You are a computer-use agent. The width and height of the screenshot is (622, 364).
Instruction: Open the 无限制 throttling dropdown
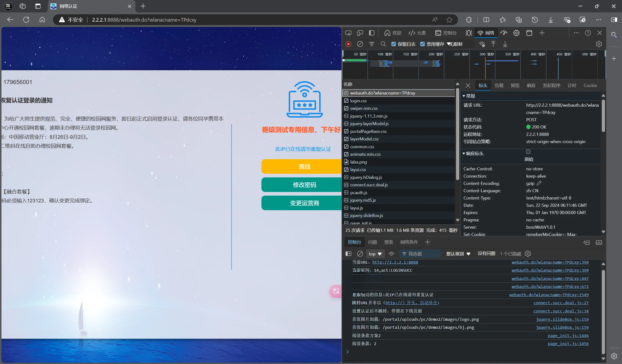[455, 44]
